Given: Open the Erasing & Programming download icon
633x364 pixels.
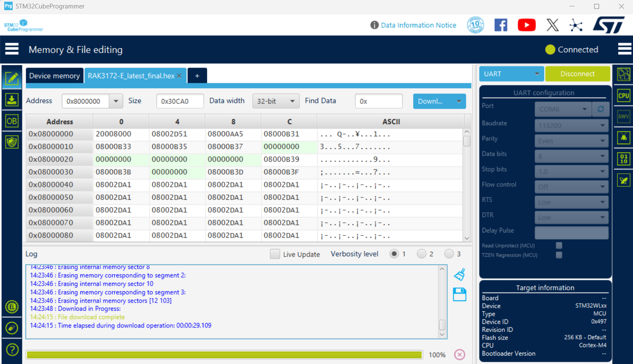Looking at the screenshot, I should [12, 100].
